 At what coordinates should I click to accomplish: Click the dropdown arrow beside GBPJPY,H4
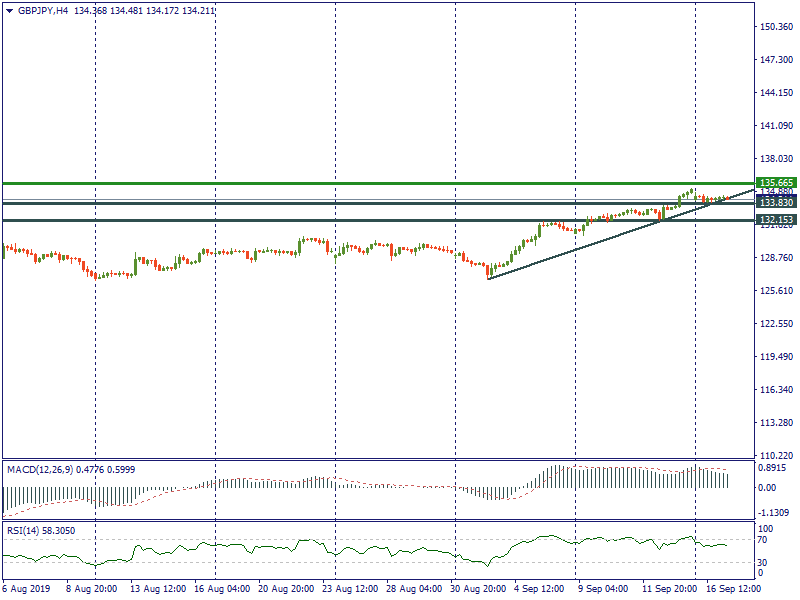tap(10, 10)
